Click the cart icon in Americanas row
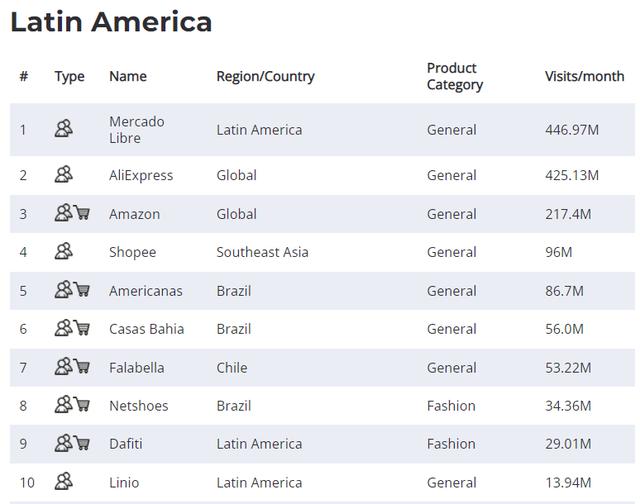Image resolution: width=640 pixels, height=504 pixels. tap(81, 290)
